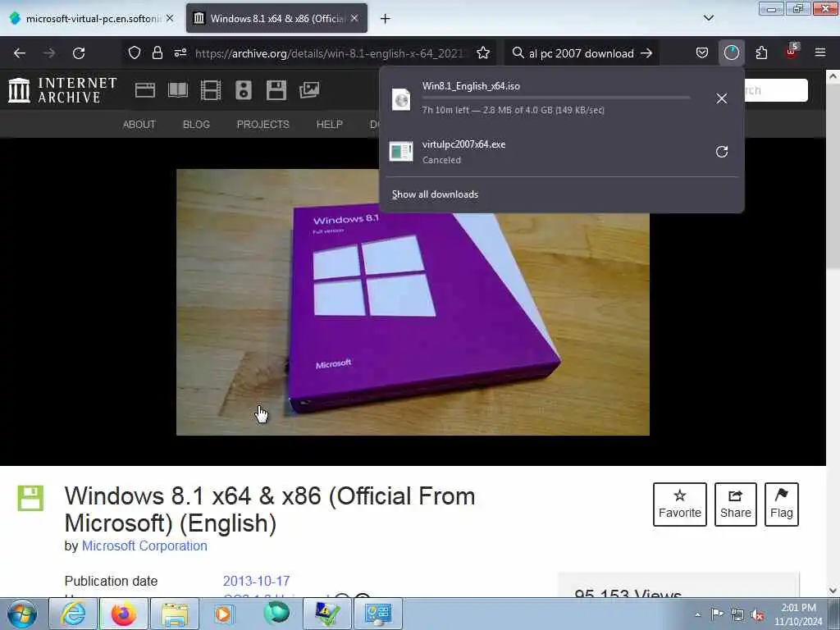Open the tracking protection shield icon
Image resolution: width=840 pixels, height=630 pixels.
click(x=135, y=53)
